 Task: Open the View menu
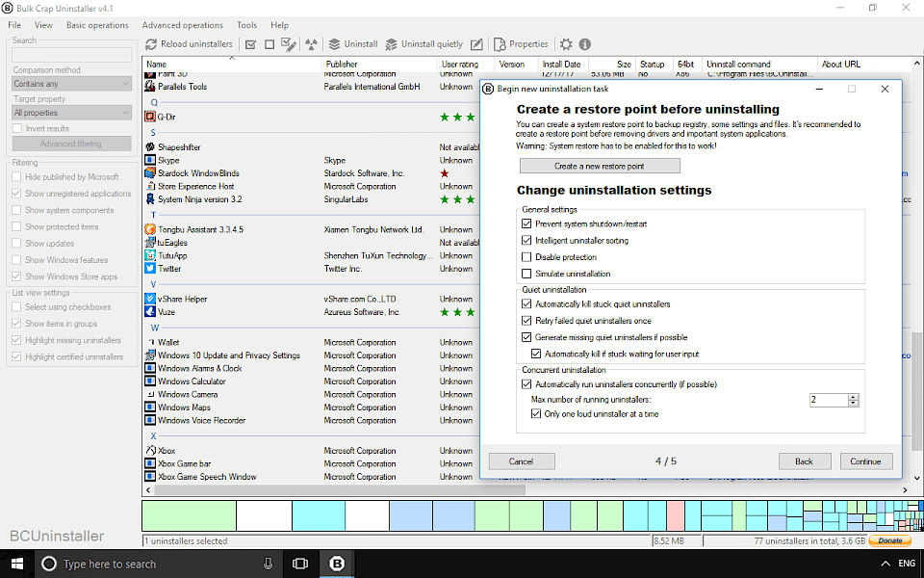pyautogui.click(x=43, y=25)
